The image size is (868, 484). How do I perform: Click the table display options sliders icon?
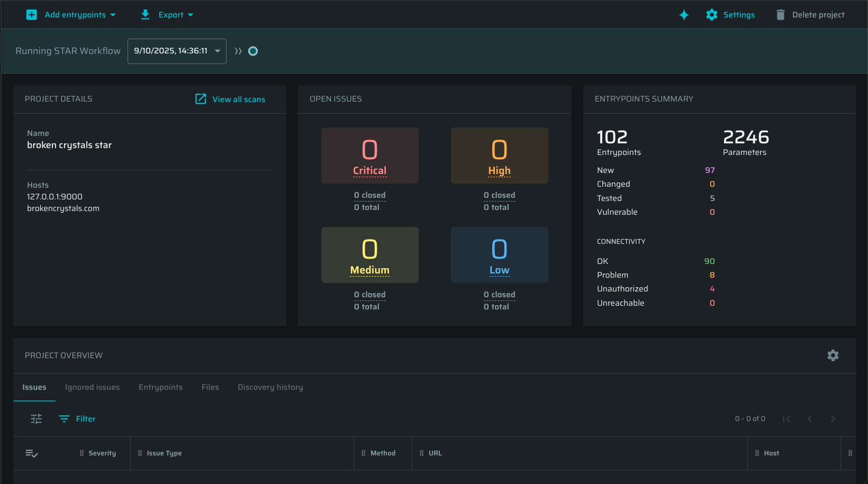37,419
